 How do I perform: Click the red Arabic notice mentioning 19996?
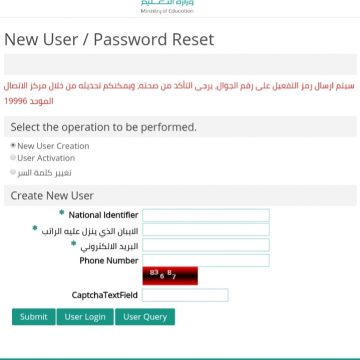[x=179, y=94]
